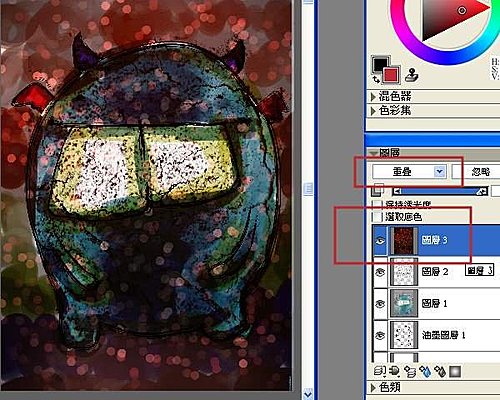Open the dynamic plugins plug icon
500x400 pixels.
coord(395,371)
